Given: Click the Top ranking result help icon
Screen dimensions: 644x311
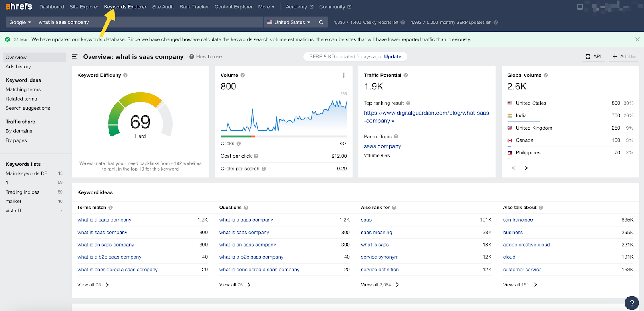Looking at the screenshot, I should (408, 103).
